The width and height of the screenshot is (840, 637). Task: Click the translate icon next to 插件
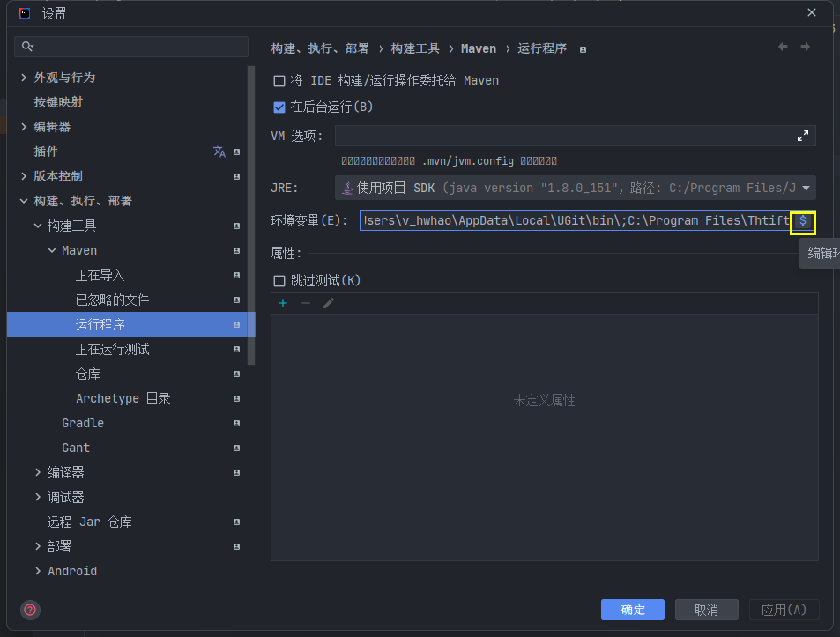click(219, 152)
